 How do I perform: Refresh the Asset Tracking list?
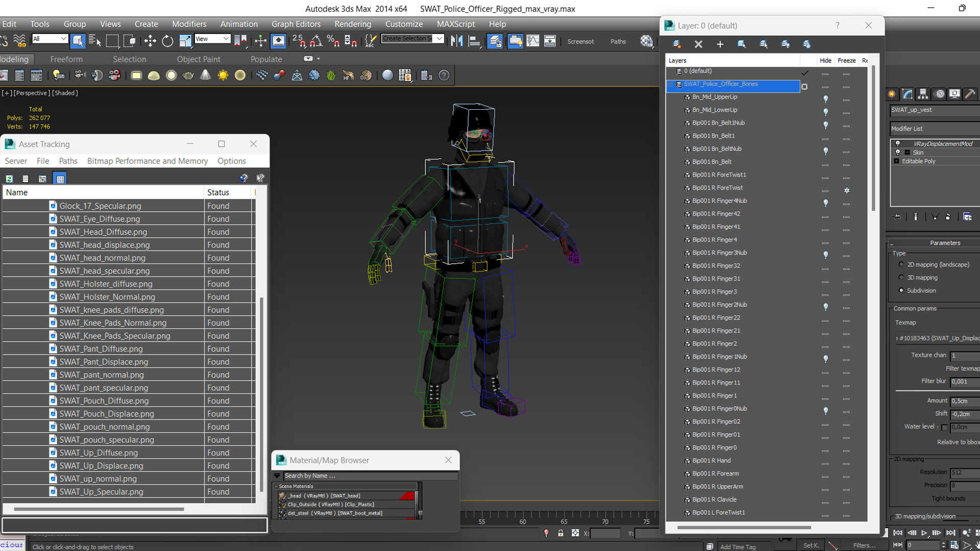coord(9,179)
